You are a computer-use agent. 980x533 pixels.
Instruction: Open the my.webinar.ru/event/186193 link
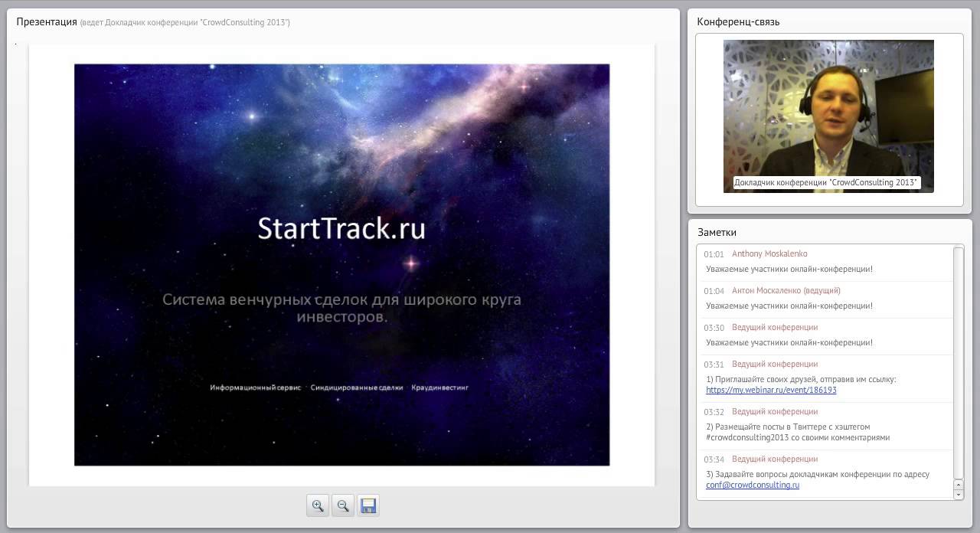click(x=771, y=391)
